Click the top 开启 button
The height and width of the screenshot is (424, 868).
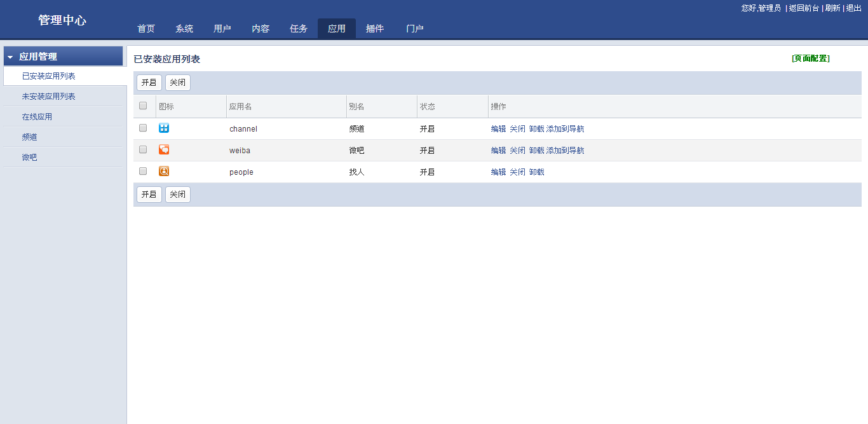pos(149,83)
